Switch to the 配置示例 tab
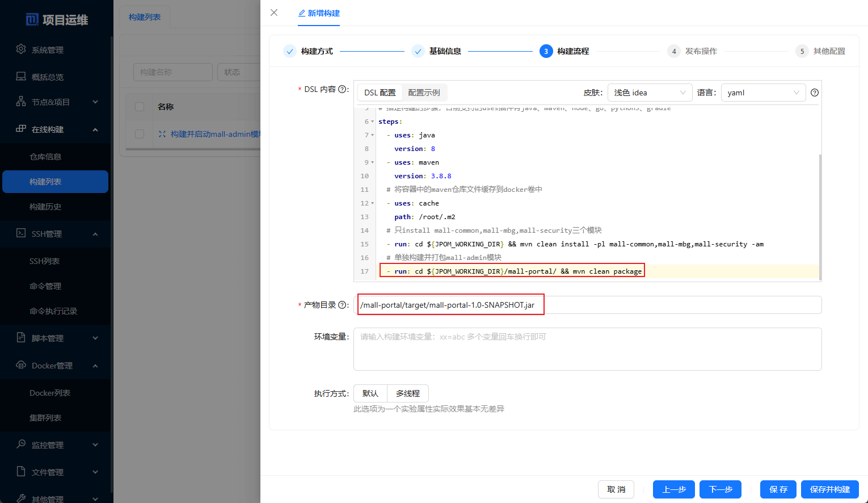 424,93
